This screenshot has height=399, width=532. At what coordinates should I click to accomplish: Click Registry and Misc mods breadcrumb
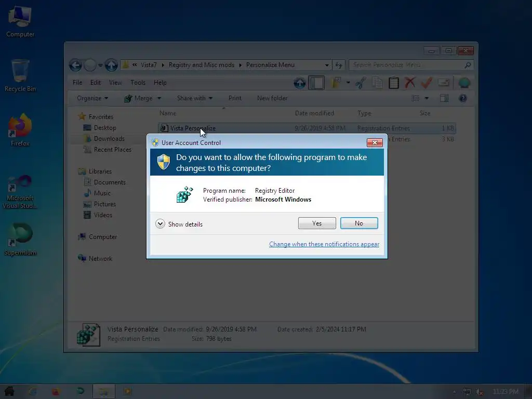click(x=202, y=65)
